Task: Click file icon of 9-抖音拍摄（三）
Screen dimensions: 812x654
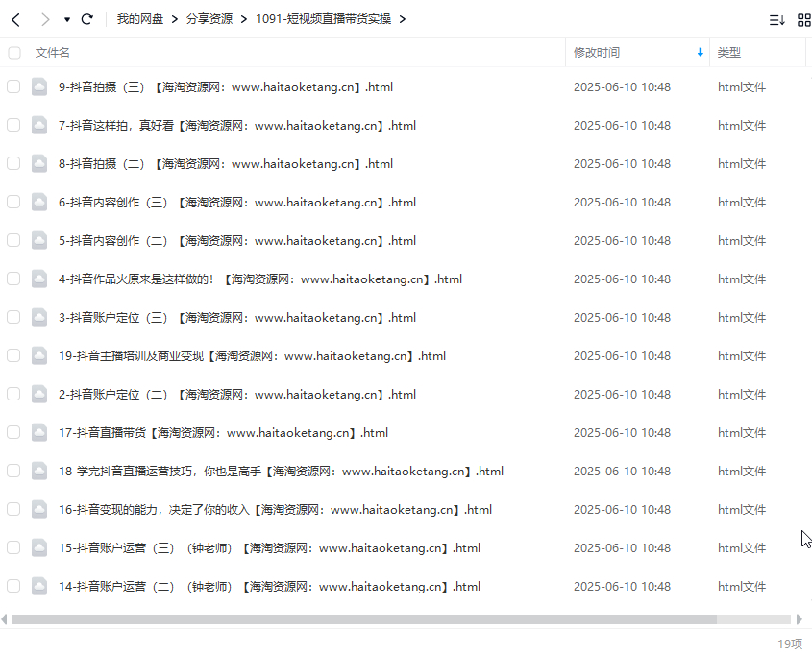Action: coord(39,87)
